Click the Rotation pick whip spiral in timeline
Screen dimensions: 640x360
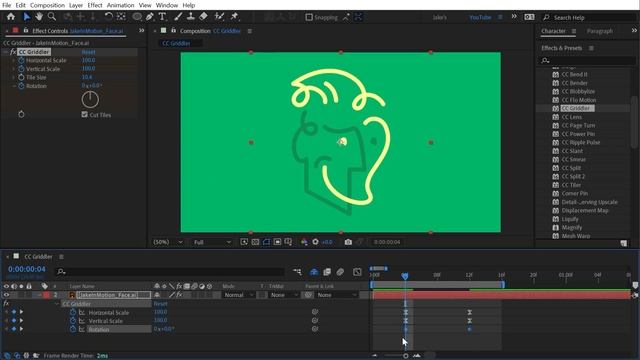point(315,329)
